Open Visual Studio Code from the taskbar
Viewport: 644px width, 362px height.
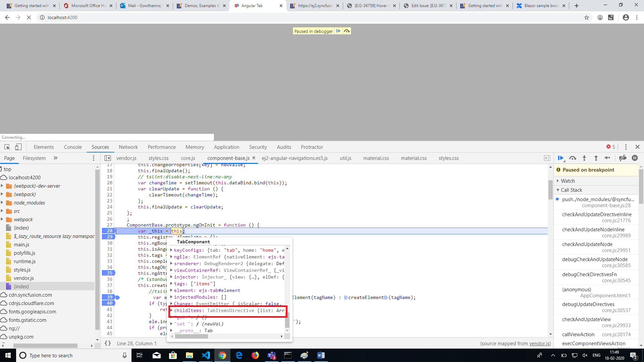[206, 355]
